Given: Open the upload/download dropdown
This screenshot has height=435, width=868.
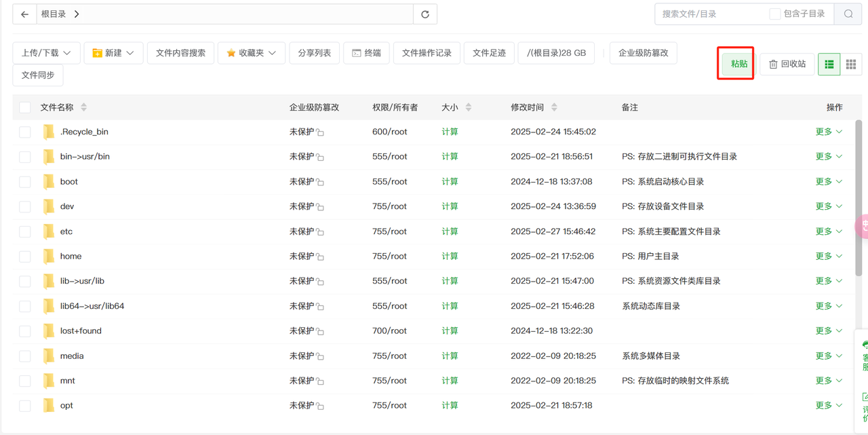Looking at the screenshot, I should tap(47, 53).
